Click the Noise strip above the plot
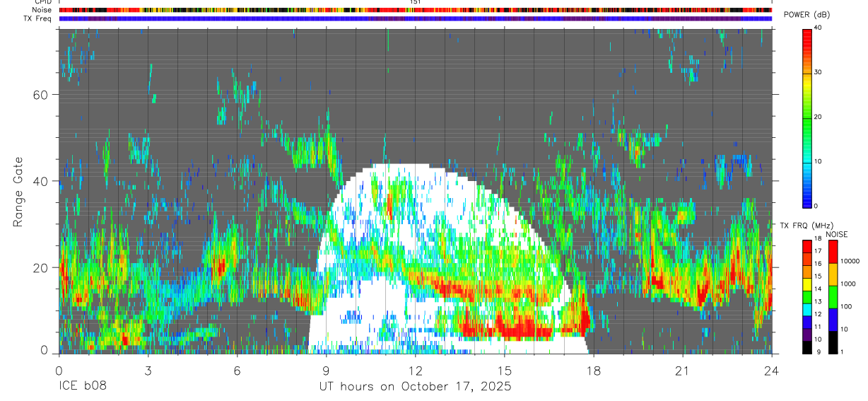 click(416, 10)
